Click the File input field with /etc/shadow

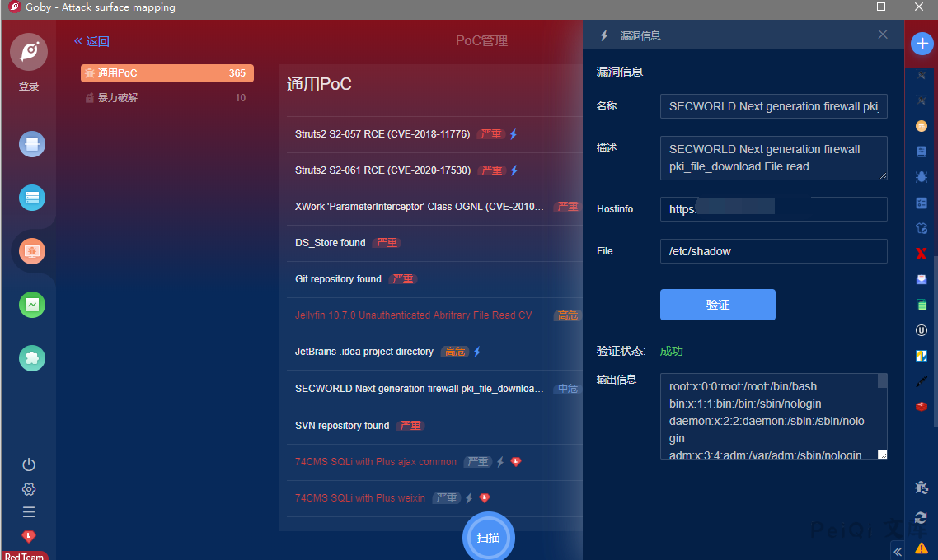point(773,251)
